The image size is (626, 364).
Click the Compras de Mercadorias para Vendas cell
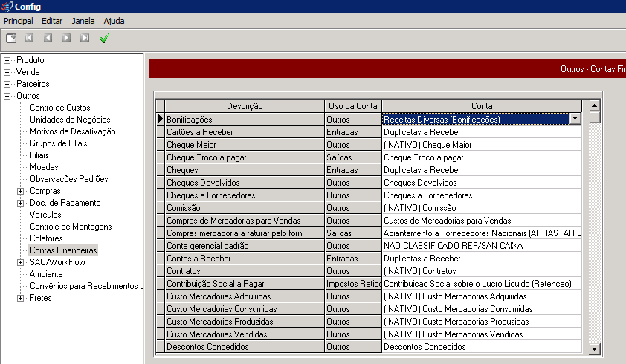click(245, 221)
